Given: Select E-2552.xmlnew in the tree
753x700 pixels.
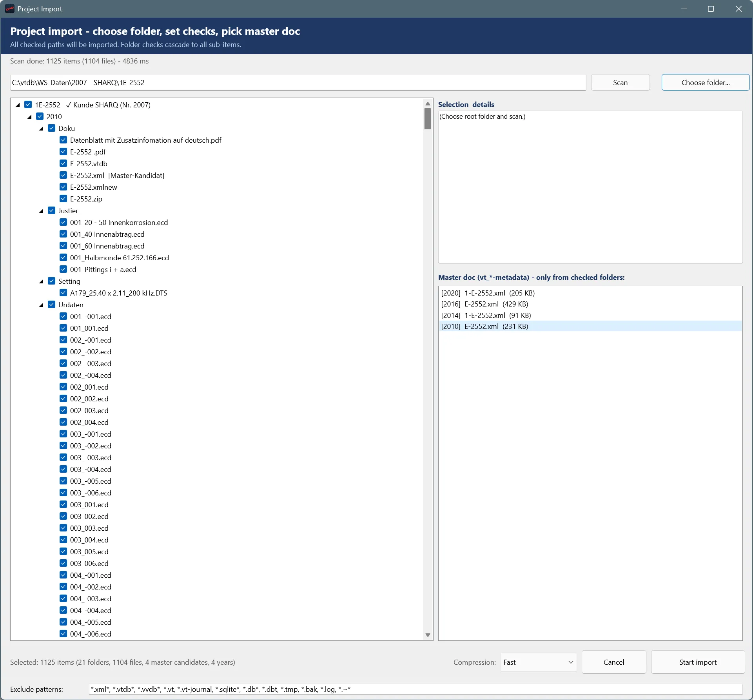Looking at the screenshot, I should [x=93, y=187].
